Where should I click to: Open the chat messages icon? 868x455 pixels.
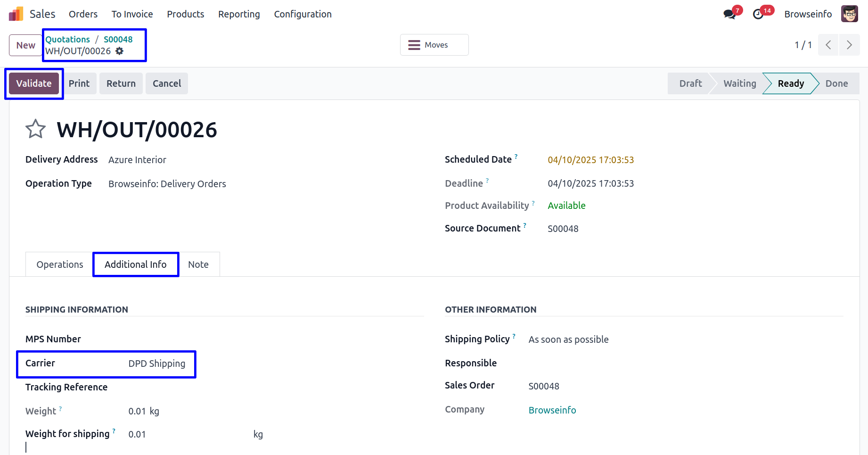[729, 14]
